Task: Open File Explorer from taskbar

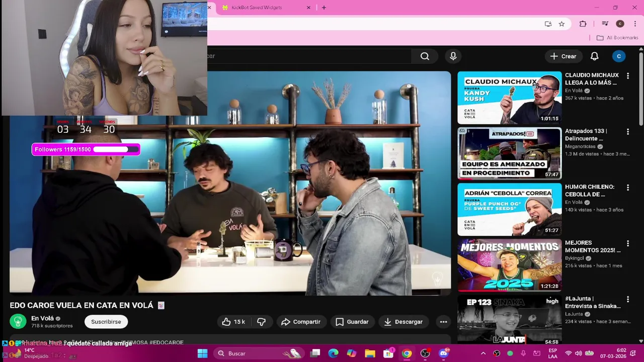Action: coord(370,353)
